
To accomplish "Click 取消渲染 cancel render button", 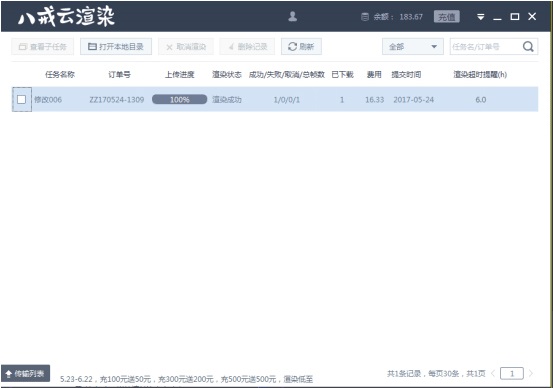I will tap(186, 47).
